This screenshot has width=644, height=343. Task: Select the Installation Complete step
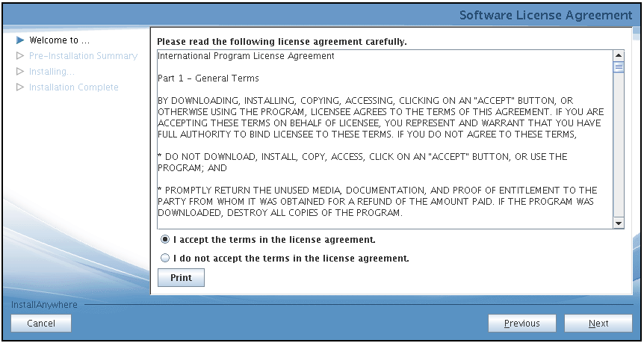click(73, 87)
